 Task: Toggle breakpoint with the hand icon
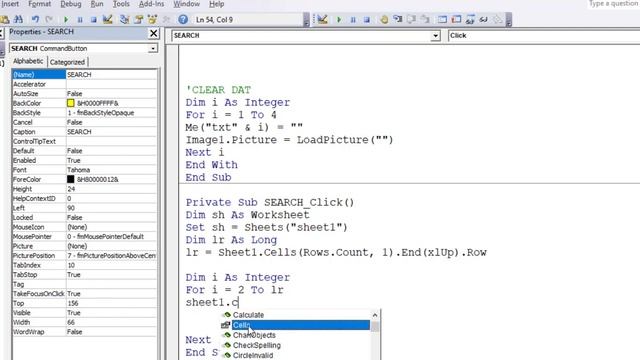[384, 19]
